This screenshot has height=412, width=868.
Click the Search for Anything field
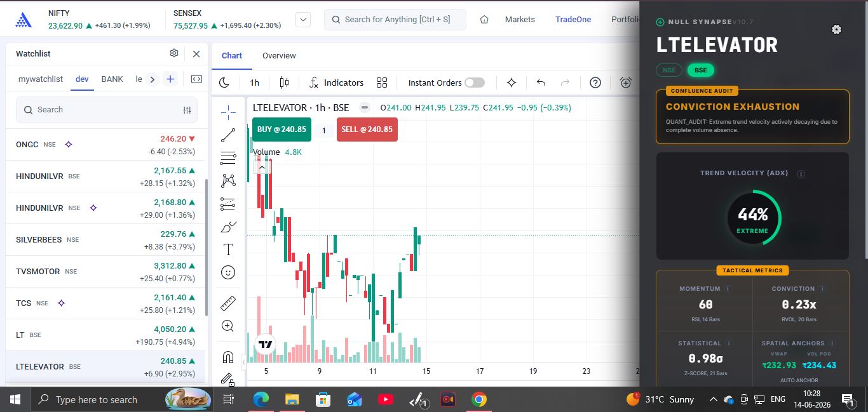tap(395, 20)
